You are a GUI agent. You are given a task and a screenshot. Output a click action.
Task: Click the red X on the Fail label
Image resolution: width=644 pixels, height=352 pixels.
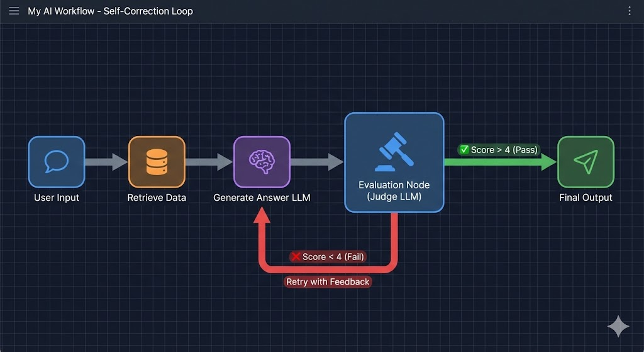pos(296,257)
